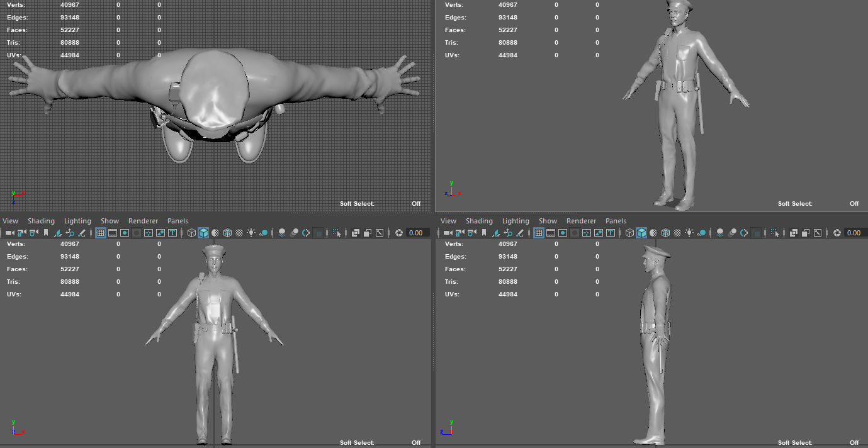Select Grease Pencil icon in front view panel
The width and height of the screenshot is (868, 448).
tap(81, 233)
